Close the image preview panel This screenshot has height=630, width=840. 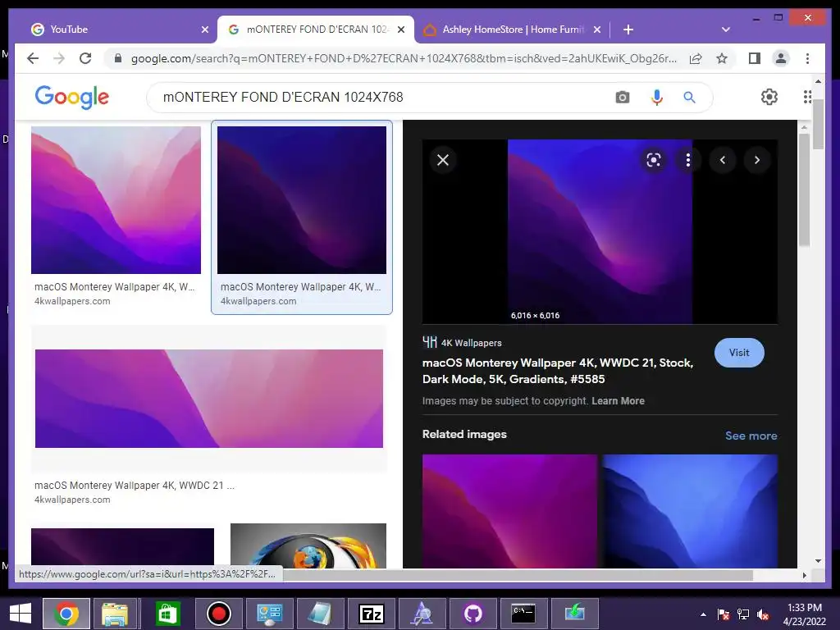pos(443,160)
